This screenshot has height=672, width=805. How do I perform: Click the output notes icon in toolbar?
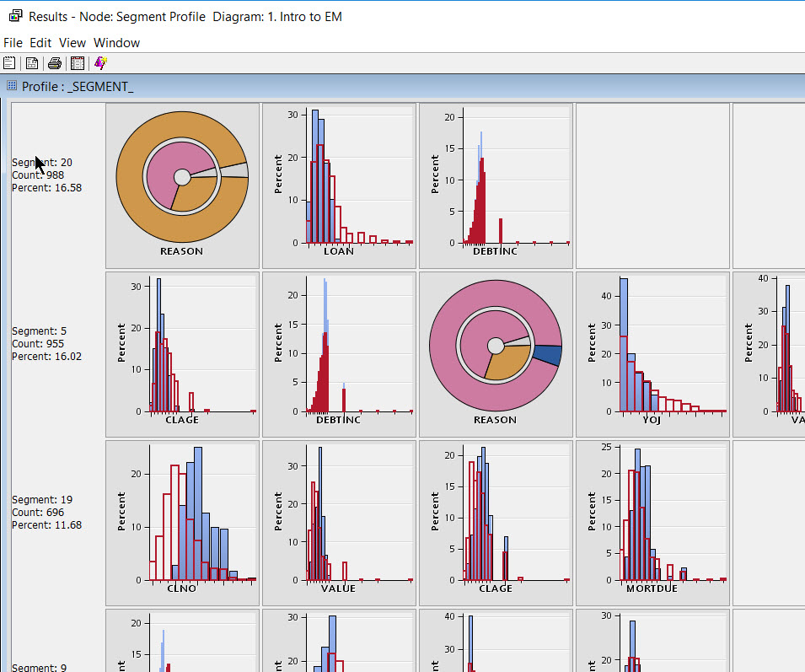(x=9, y=63)
